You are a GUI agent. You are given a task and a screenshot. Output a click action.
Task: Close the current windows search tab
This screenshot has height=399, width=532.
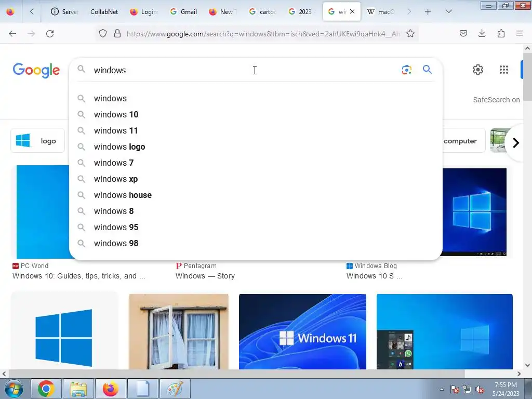coord(352,11)
